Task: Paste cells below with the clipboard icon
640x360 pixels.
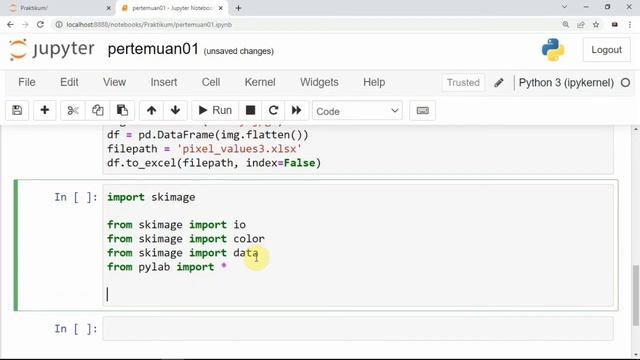Action: pyautogui.click(x=122, y=111)
